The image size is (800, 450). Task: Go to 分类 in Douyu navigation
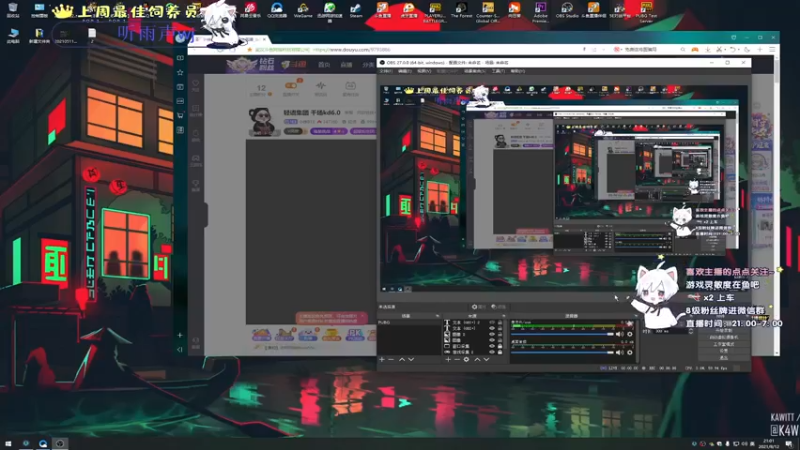pyautogui.click(x=368, y=65)
